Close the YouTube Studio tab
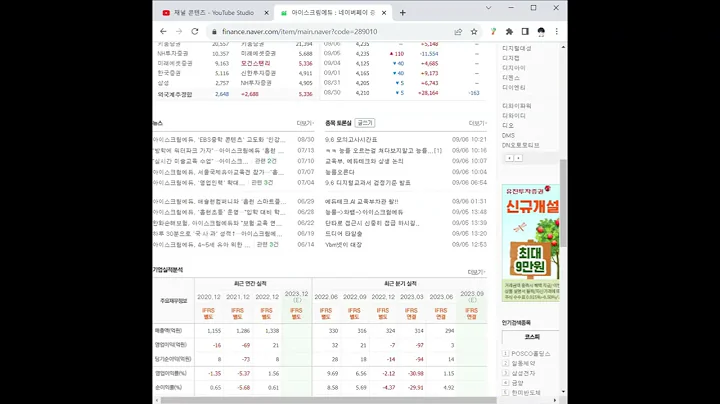This screenshot has height=404, width=720. click(x=266, y=13)
